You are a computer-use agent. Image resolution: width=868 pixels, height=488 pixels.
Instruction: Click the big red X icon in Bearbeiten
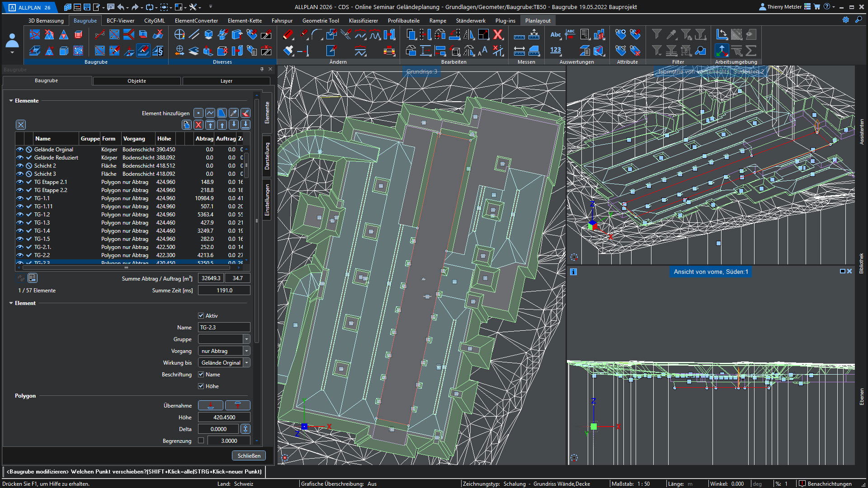[x=498, y=35]
